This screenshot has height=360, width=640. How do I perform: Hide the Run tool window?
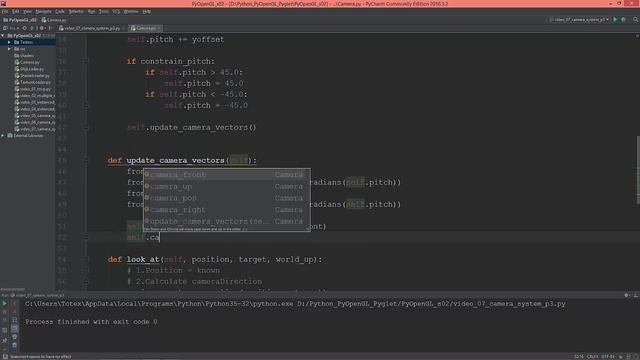(x=635, y=295)
